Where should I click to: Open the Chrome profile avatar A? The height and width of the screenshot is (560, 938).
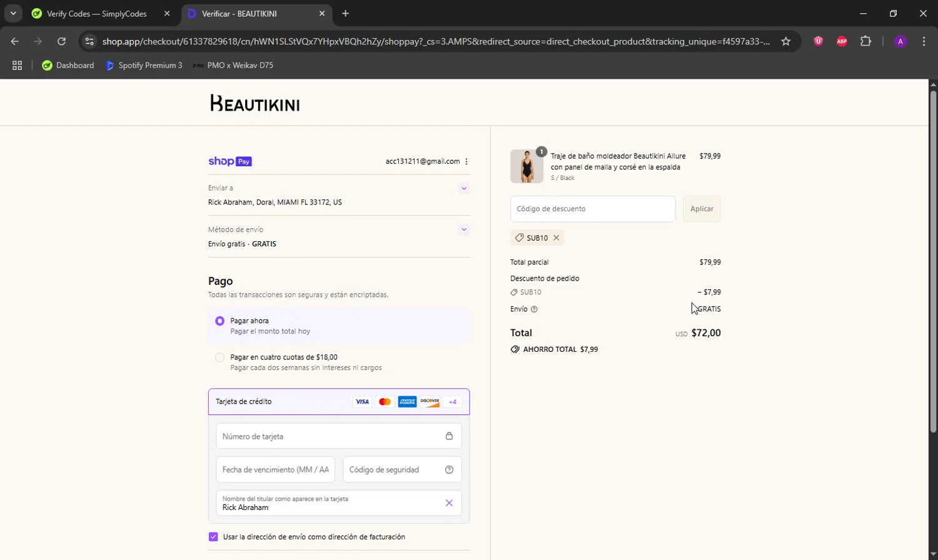[x=900, y=41]
